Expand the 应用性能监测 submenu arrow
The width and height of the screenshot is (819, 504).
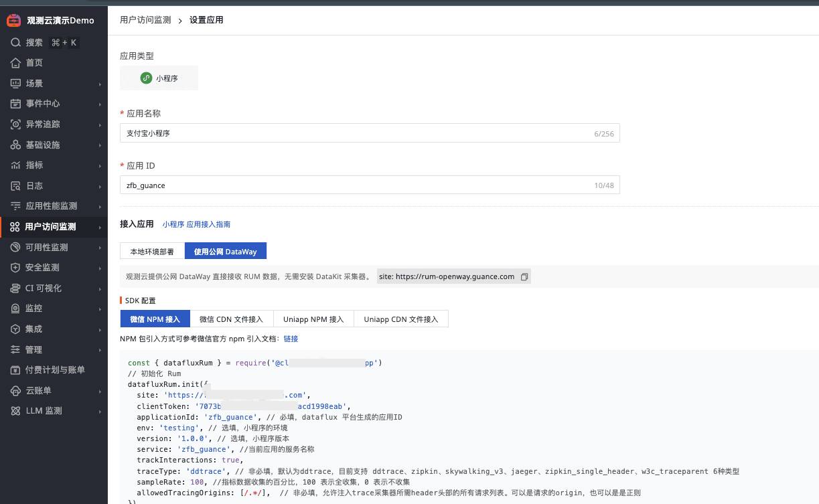(100, 207)
